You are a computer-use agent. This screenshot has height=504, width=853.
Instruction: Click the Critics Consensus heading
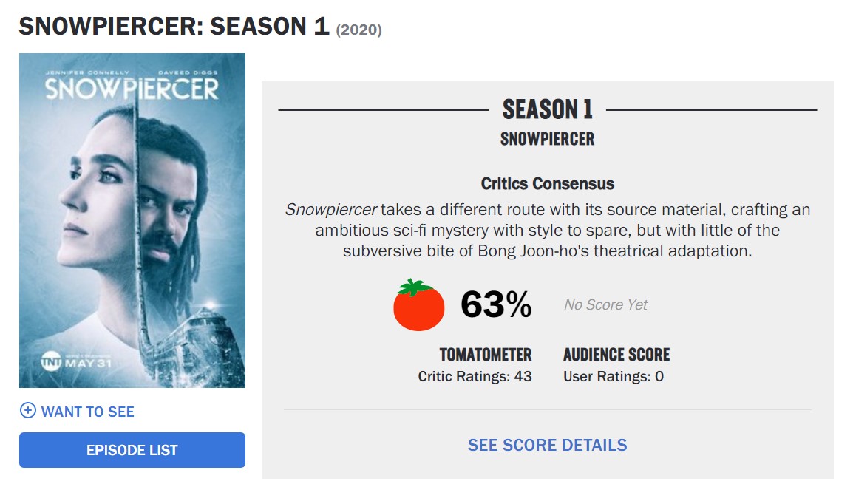pos(547,183)
